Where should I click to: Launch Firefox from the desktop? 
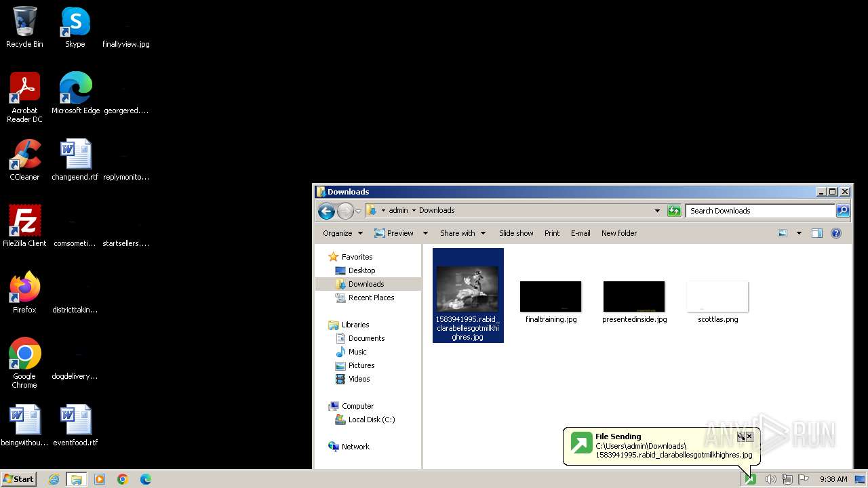(24, 293)
